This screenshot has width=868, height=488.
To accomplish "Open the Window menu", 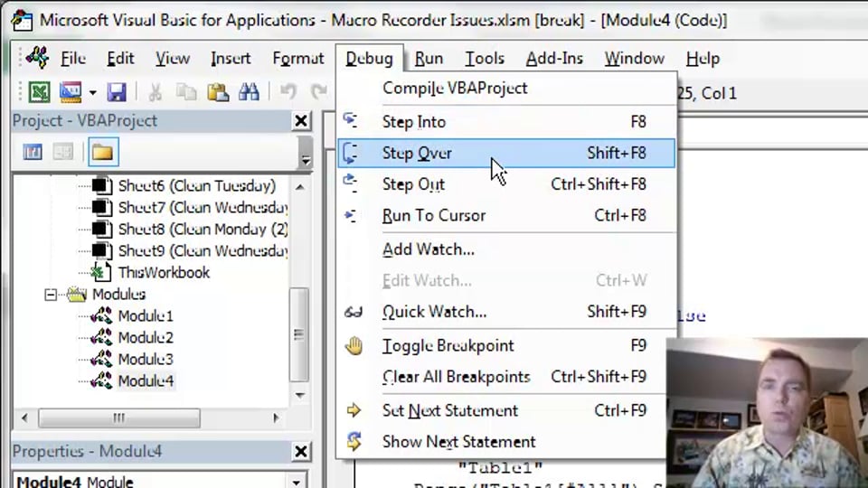I will (635, 58).
